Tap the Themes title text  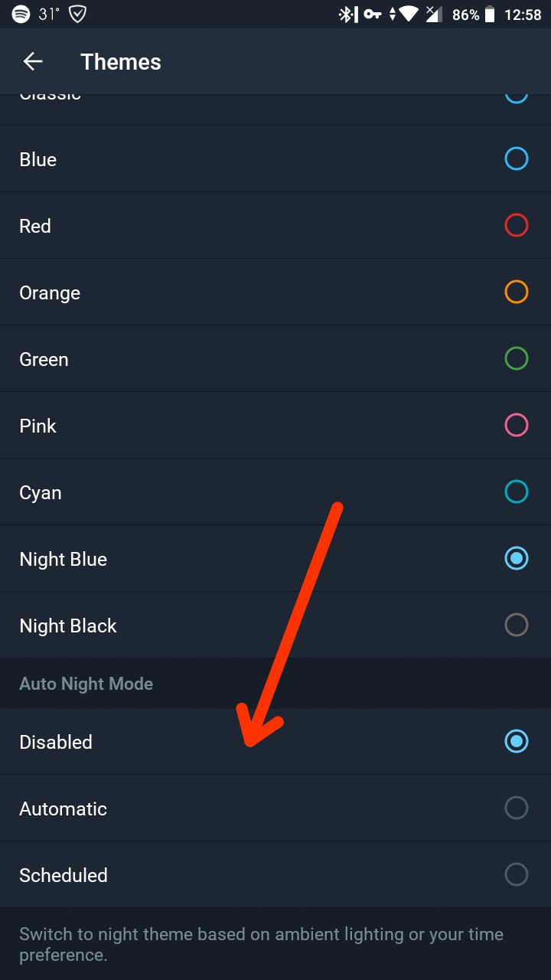pos(121,62)
